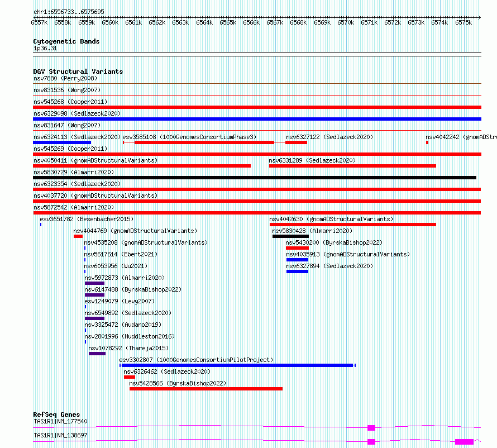497x448 pixels.
Task: Click the RefSeq Genes track title
Action: click(56, 414)
